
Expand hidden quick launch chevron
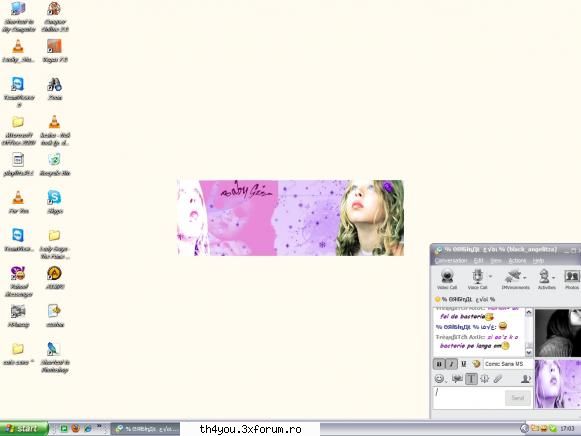coord(99,426)
